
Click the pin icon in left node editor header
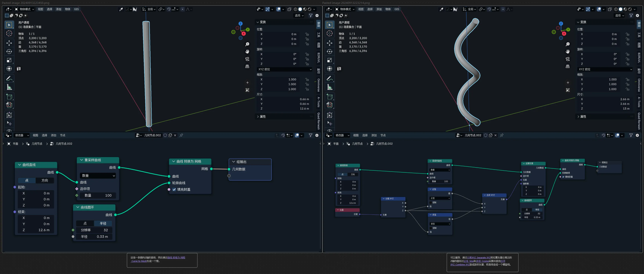tap(181, 135)
